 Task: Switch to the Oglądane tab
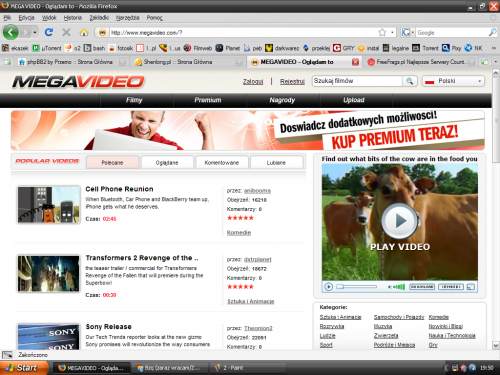pos(167,163)
